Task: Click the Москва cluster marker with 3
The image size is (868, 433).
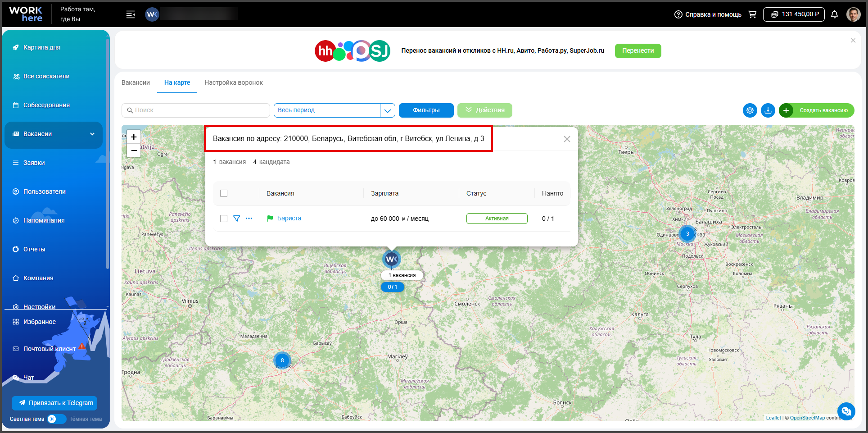Action: 687,234
